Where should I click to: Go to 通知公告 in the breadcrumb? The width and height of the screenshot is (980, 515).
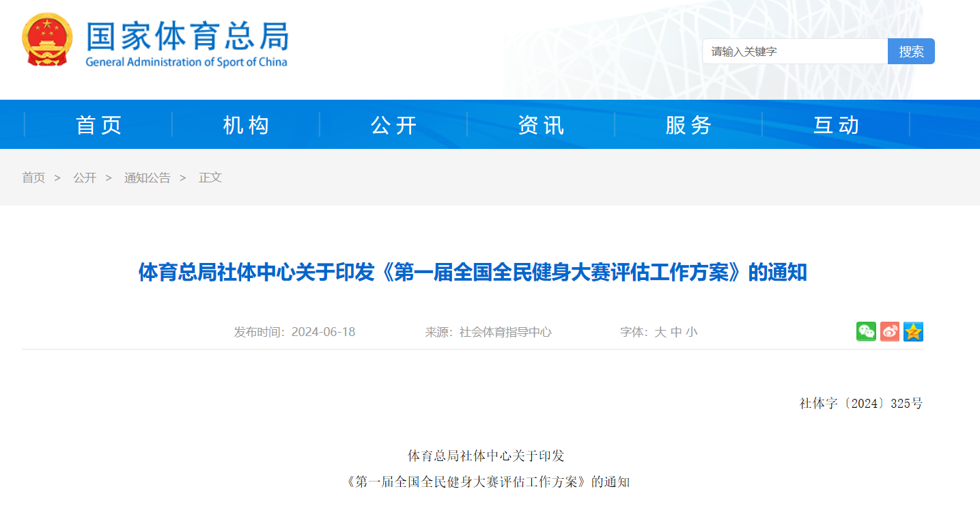click(147, 178)
